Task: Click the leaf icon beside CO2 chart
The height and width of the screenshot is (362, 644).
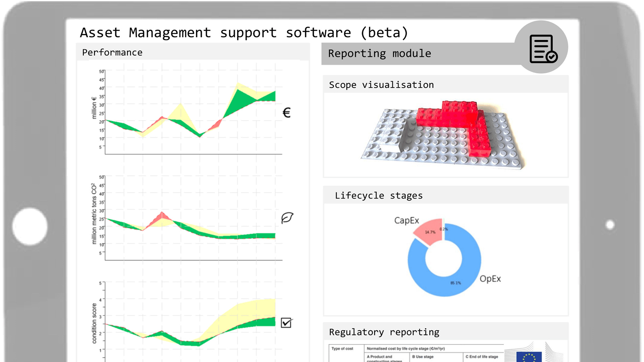Action: point(287,218)
